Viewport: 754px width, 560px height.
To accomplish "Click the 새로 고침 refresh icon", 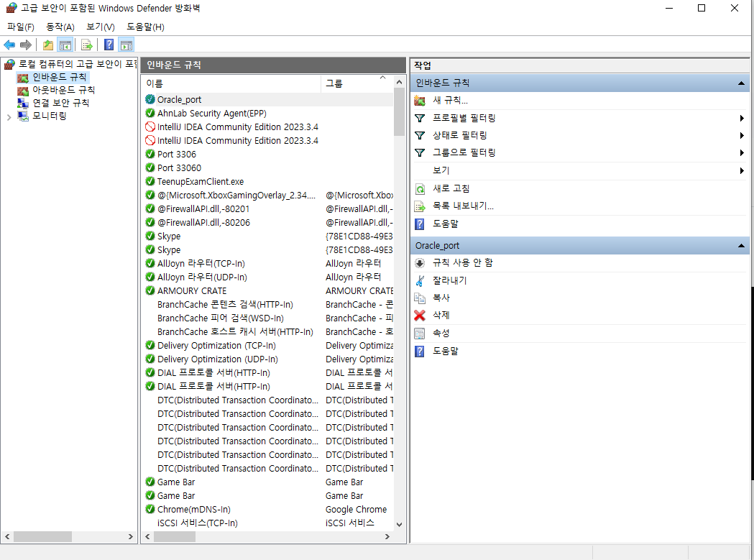I will pyautogui.click(x=420, y=189).
